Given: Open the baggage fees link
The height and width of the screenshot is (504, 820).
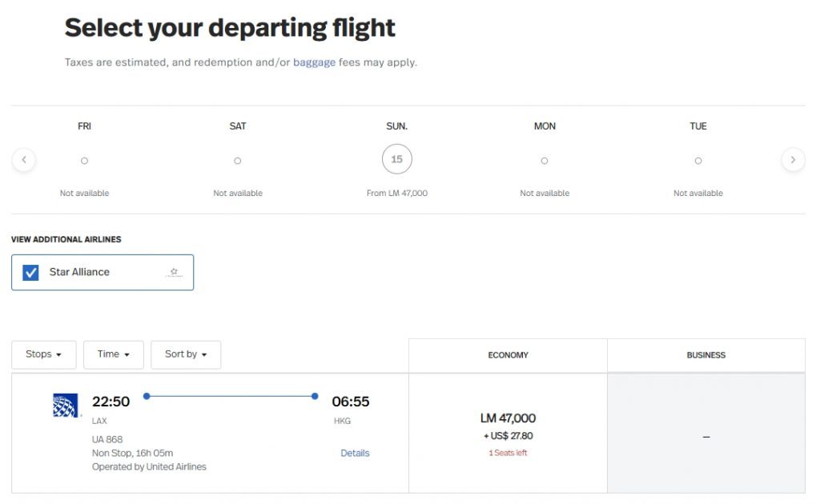Looking at the screenshot, I should 314,62.
